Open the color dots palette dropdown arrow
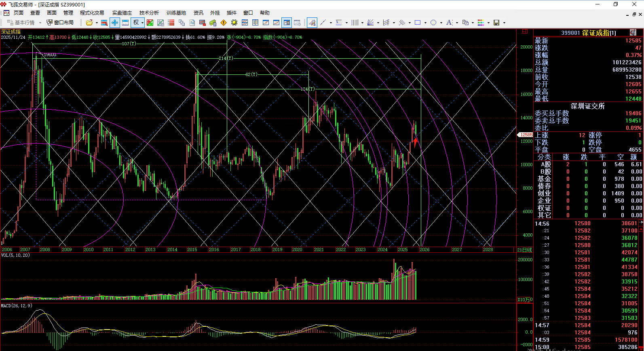 (x=488, y=23)
